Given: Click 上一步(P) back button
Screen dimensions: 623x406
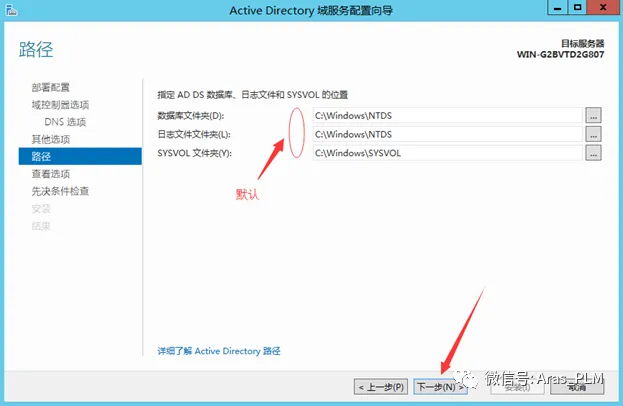Looking at the screenshot, I should pyautogui.click(x=381, y=387).
